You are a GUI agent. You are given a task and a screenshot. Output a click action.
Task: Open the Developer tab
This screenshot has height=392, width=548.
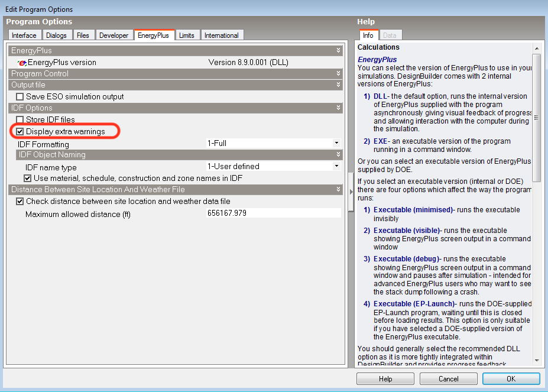tap(114, 35)
